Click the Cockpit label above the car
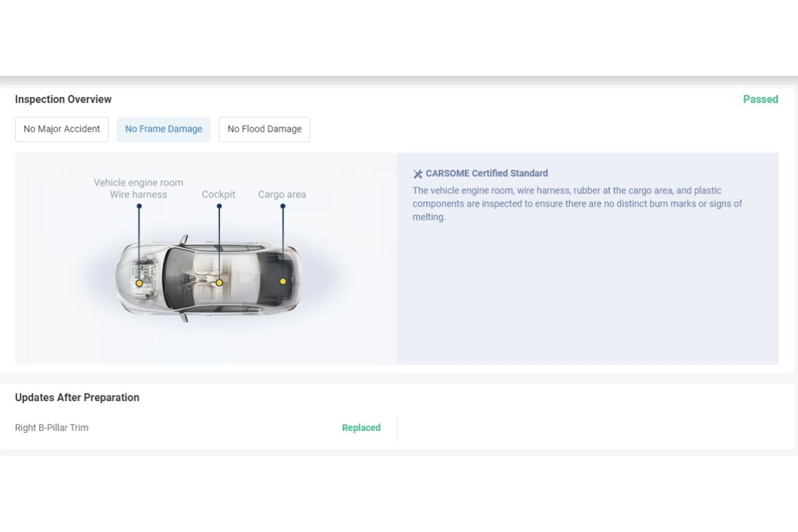Screen dimensions: 798x532 (x=219, y=194)
